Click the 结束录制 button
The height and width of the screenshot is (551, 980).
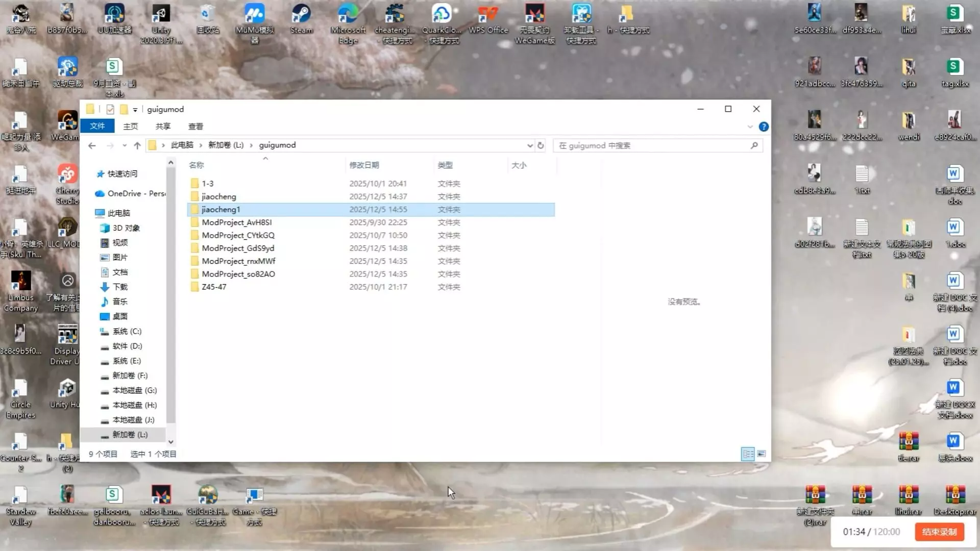[x=939, y=532]
